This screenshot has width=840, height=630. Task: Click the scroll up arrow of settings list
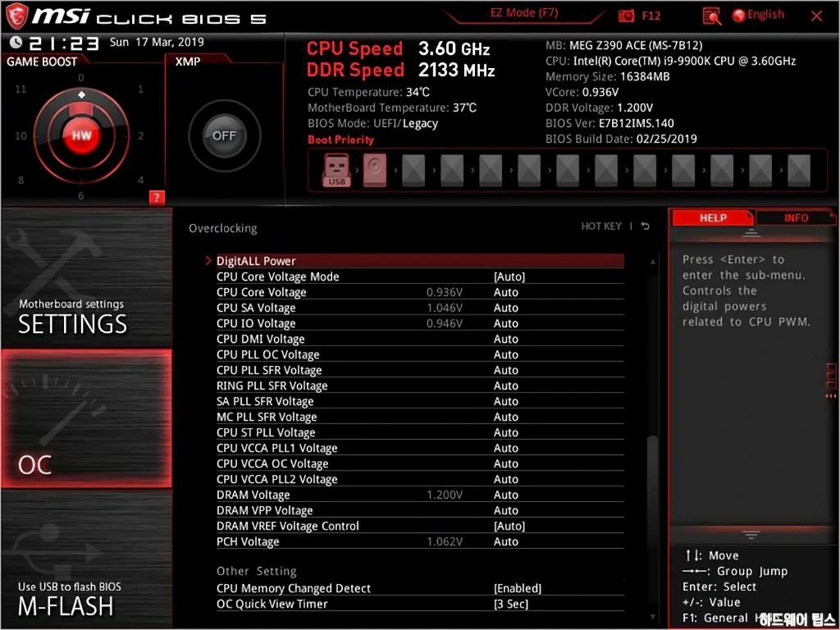[652, 262]
